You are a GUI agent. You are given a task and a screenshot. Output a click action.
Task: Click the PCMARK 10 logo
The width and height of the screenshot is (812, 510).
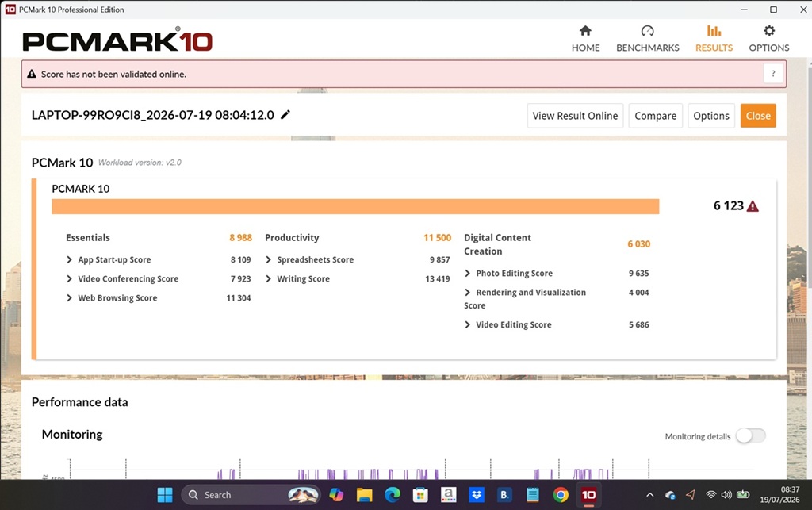click(x=117, y=40)
